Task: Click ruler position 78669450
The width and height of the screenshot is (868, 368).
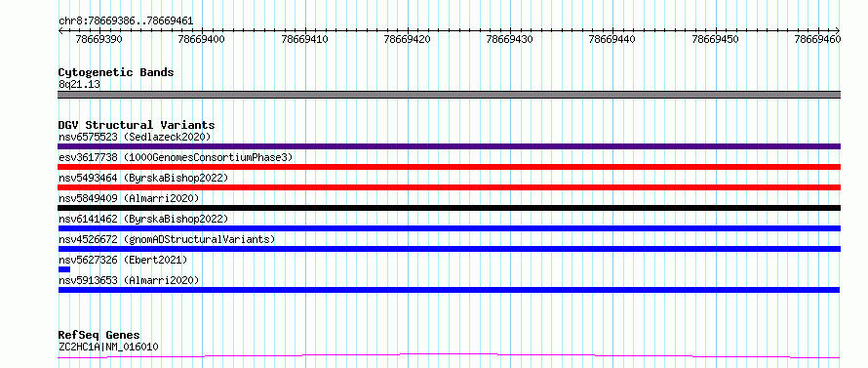Action: (716, 39)
